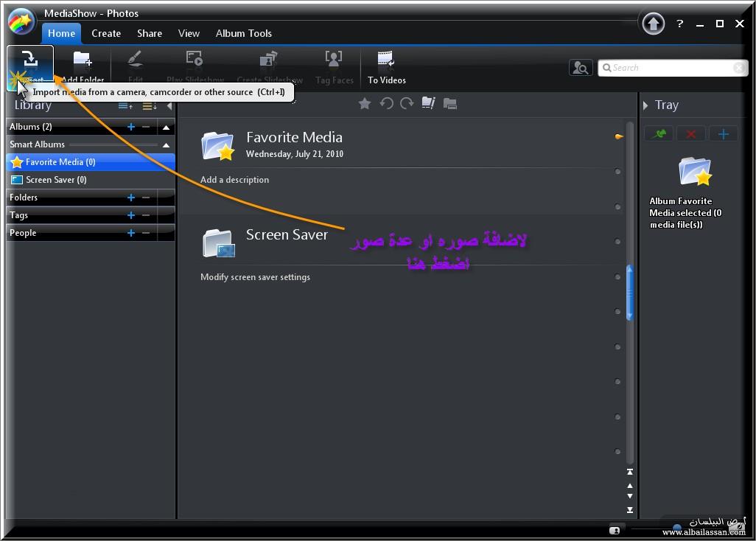Click the yellow sort descending icon in Library
The width and height of the screenshot is (756, 541).
coord(150,105)
